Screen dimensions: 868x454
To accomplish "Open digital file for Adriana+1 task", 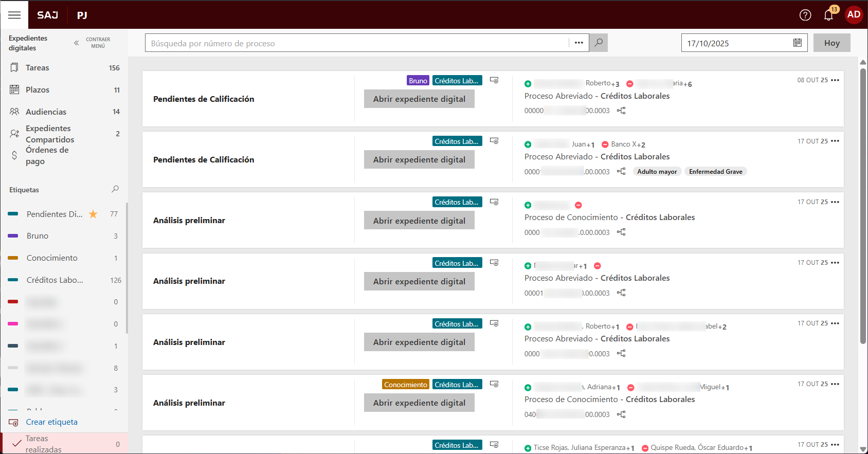I will click(419, 403).
